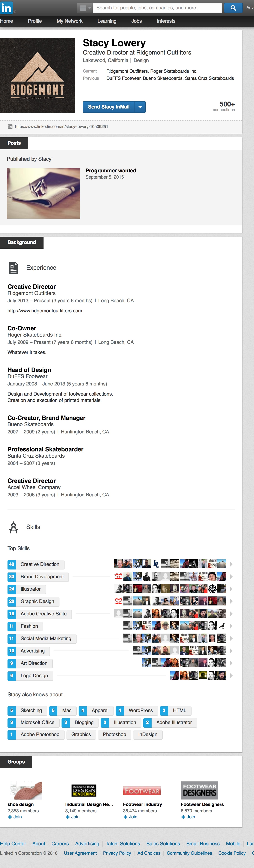Click plus icon to join shoe design group
254x868 pixels.
10,817
